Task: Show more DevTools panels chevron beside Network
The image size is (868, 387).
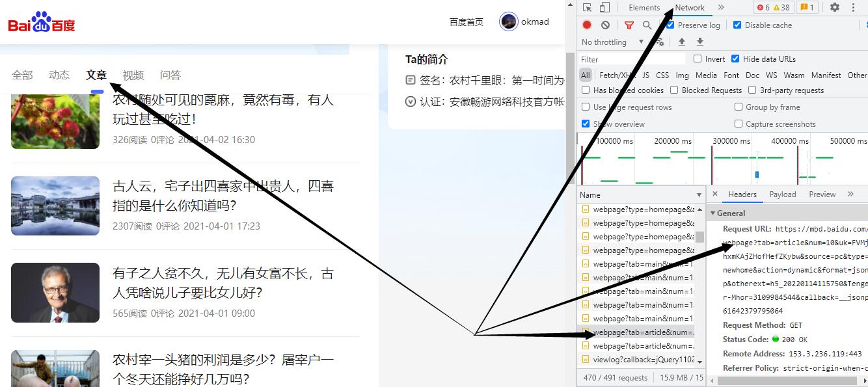Action: [x=720, y=8]
